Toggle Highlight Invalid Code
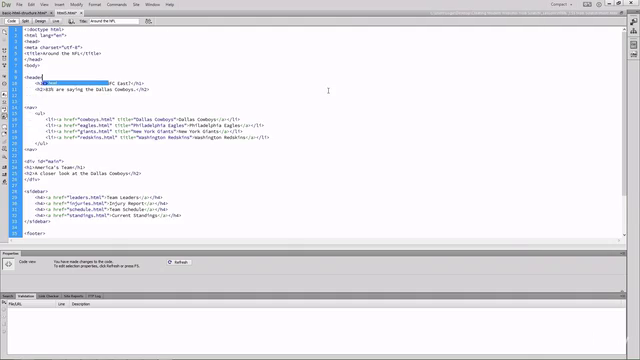This screenshot has width=640, height=360. [4, 102]
